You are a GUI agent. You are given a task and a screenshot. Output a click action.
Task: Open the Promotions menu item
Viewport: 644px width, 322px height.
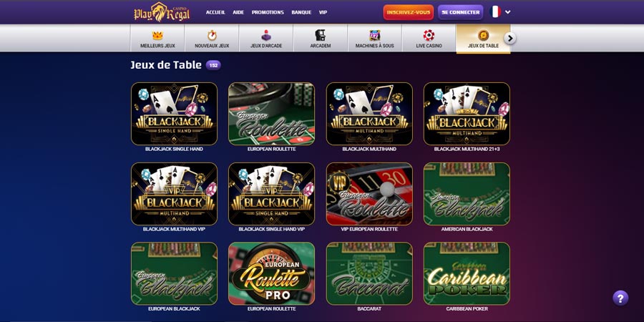coord(268,12)
